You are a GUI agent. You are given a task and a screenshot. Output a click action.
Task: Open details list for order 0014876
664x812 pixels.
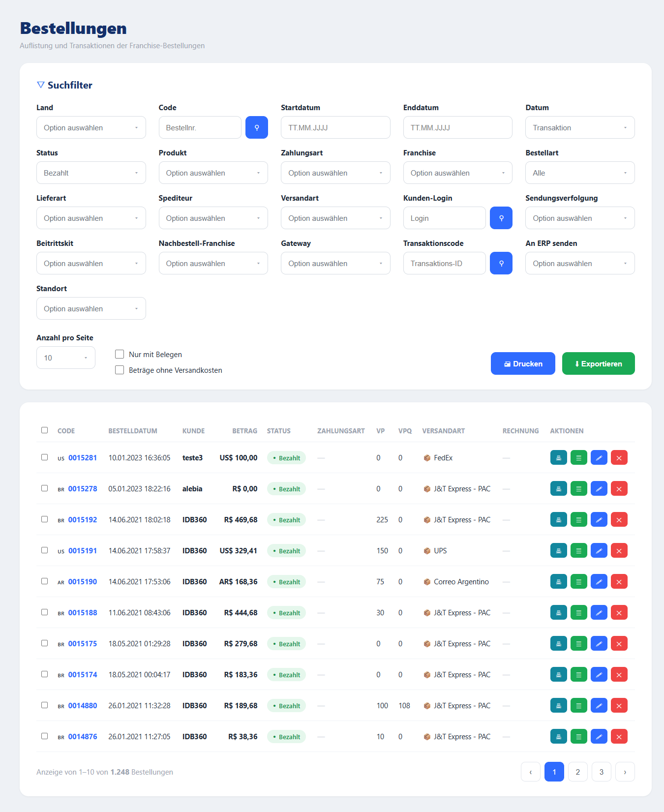(x=579, y=737)
